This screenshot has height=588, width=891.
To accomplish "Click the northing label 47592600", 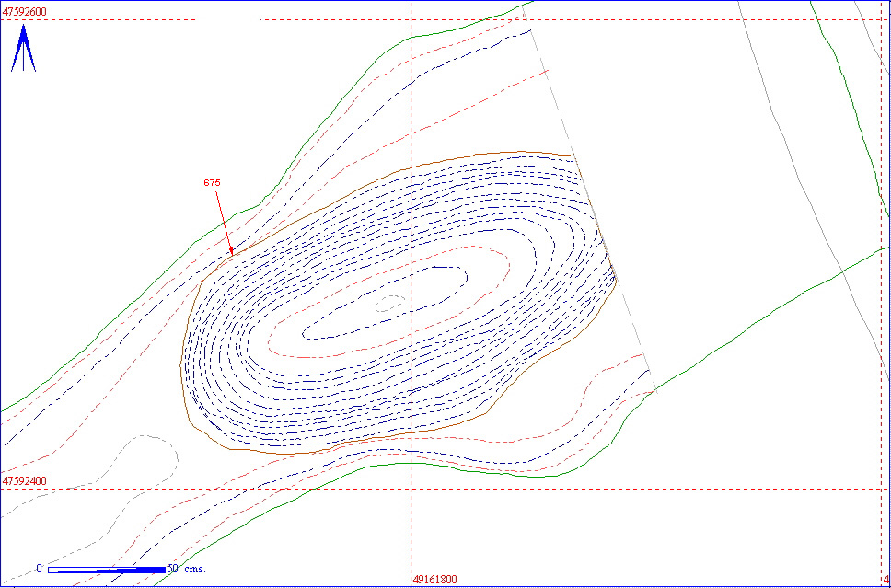I will tap(25, 12).
